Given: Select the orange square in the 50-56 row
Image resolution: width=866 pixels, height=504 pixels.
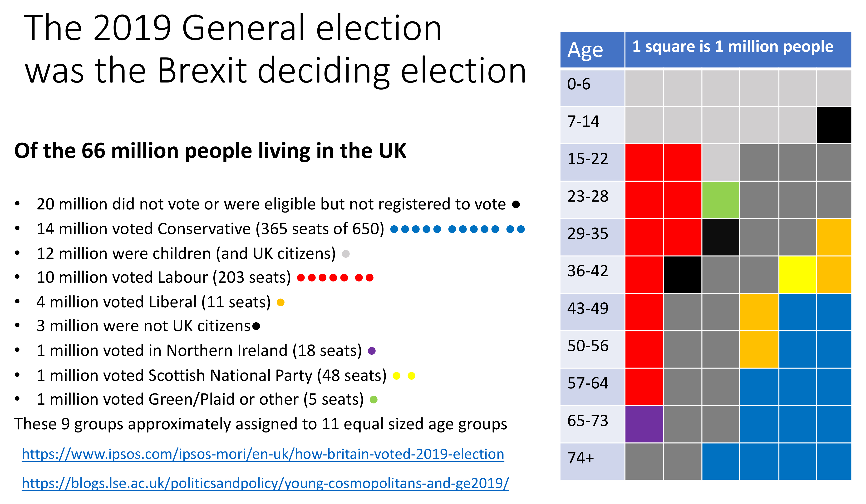Looking at the screenshot, I should coord(759,349).
